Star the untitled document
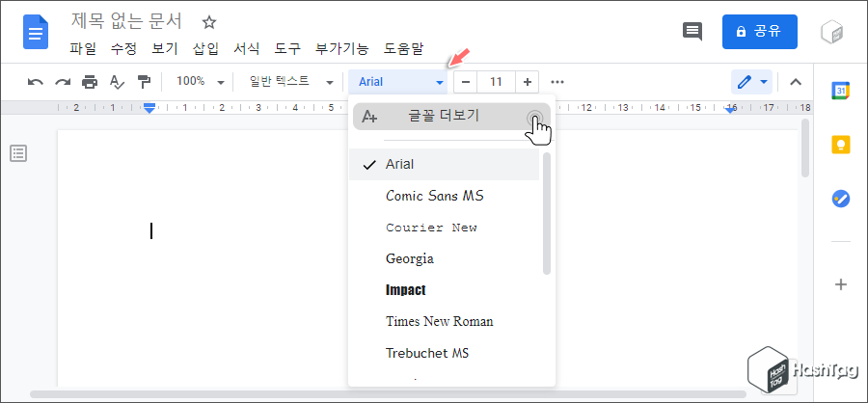This screenshot has height=403, width=868. click(208, 23)
